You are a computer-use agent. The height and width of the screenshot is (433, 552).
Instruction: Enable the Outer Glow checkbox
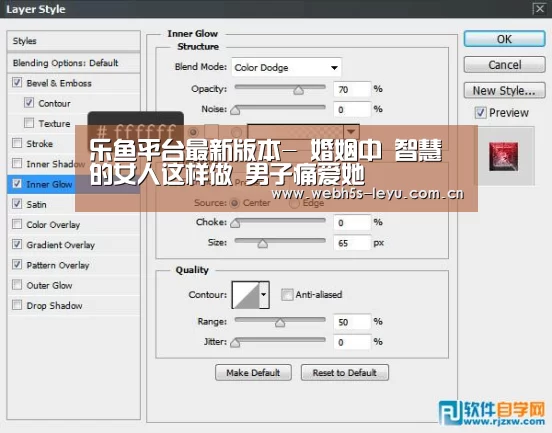pos(17,284)
